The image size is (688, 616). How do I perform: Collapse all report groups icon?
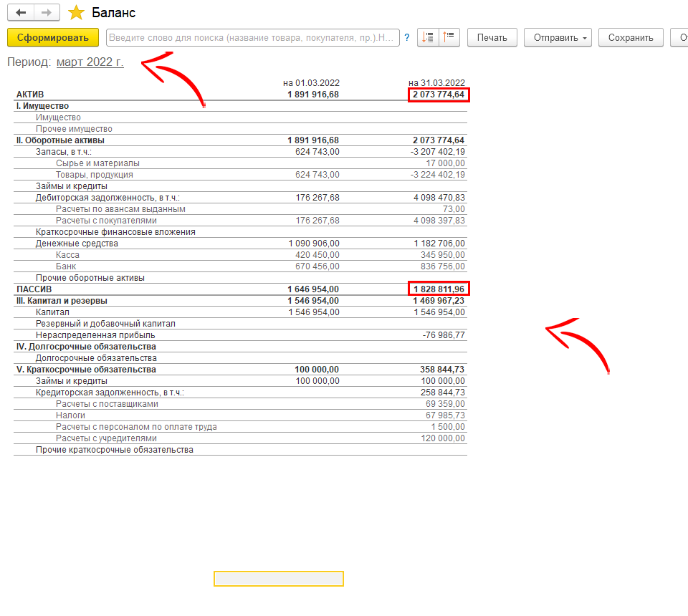[449, 38]
